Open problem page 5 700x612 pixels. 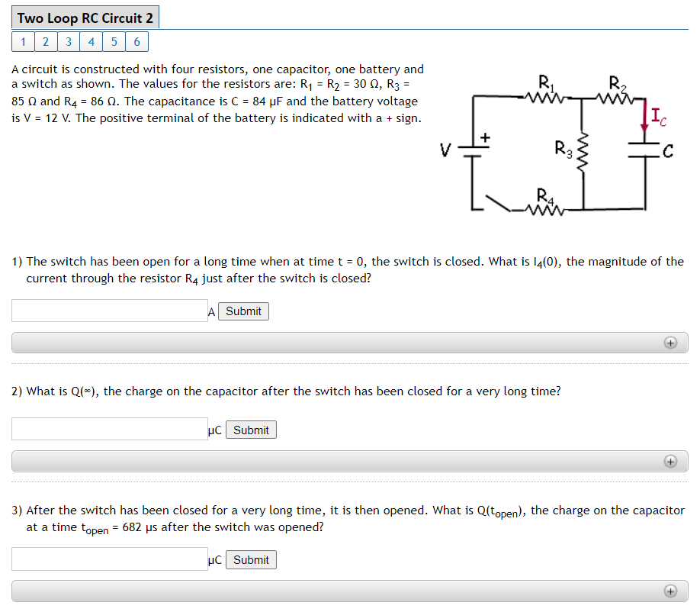click(x=114, y=41)
